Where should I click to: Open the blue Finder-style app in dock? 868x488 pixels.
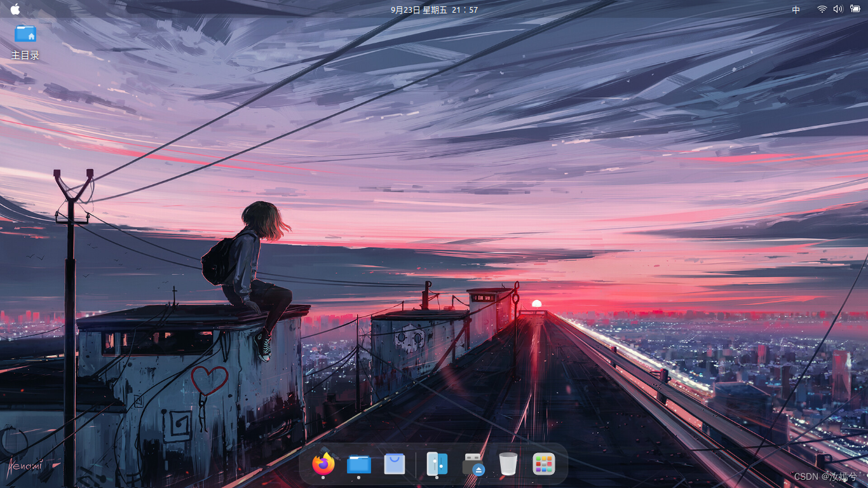(437, 464)
